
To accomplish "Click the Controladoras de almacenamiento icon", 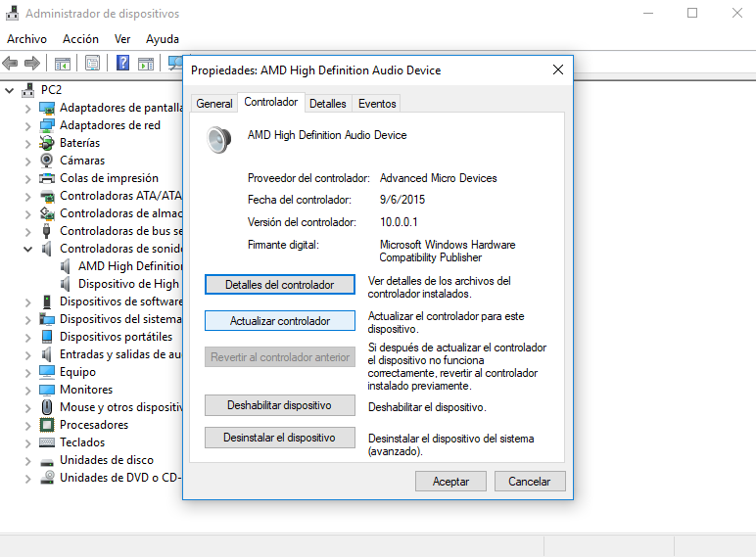I will (x=47, y=213).
